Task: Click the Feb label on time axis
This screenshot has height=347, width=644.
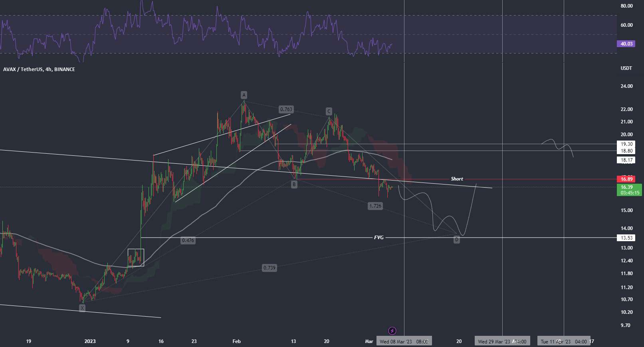Action: tap(236, 341)
